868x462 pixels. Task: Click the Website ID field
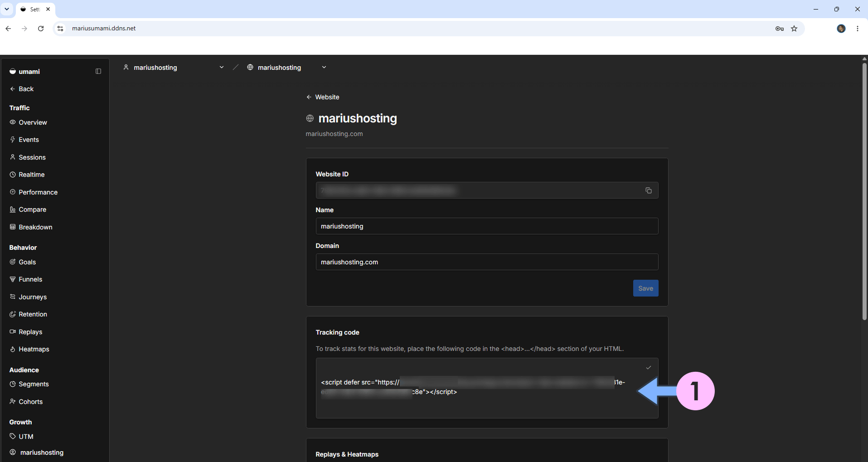(x=487, y=190)
